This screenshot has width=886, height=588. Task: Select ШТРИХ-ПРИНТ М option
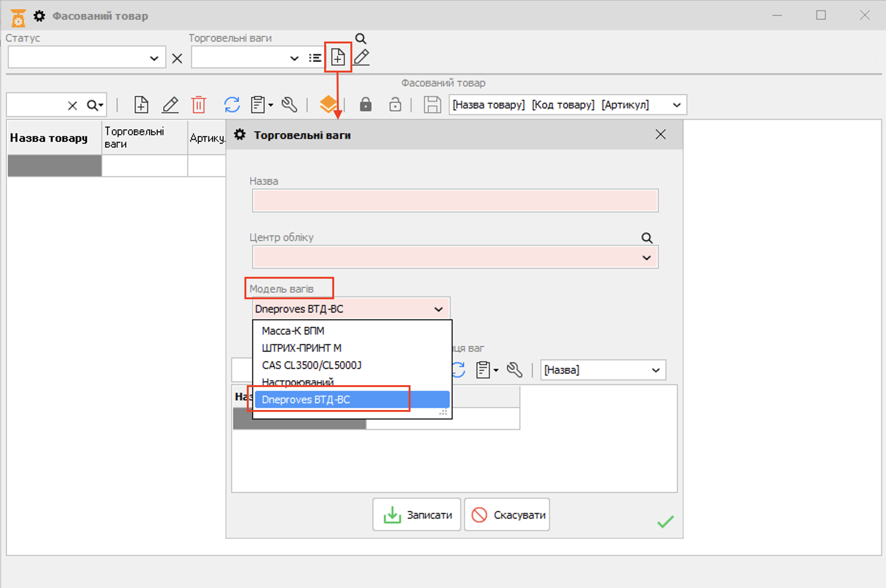[301, 348]
